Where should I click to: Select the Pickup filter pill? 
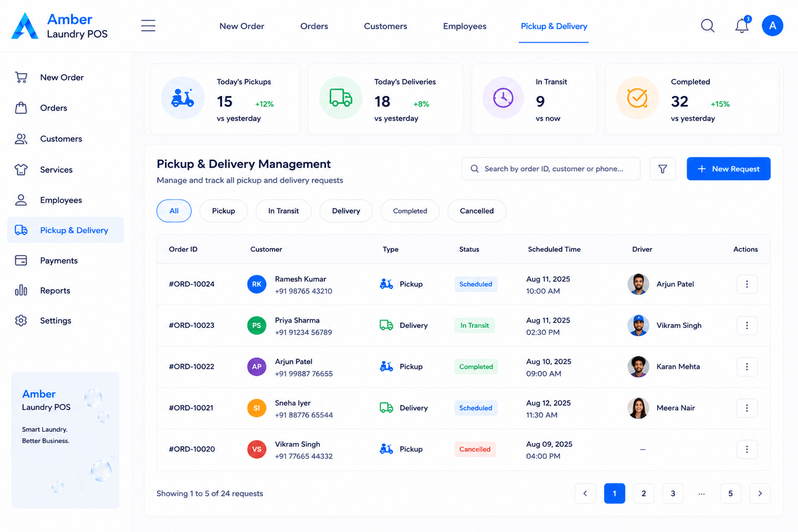point(224,211)
